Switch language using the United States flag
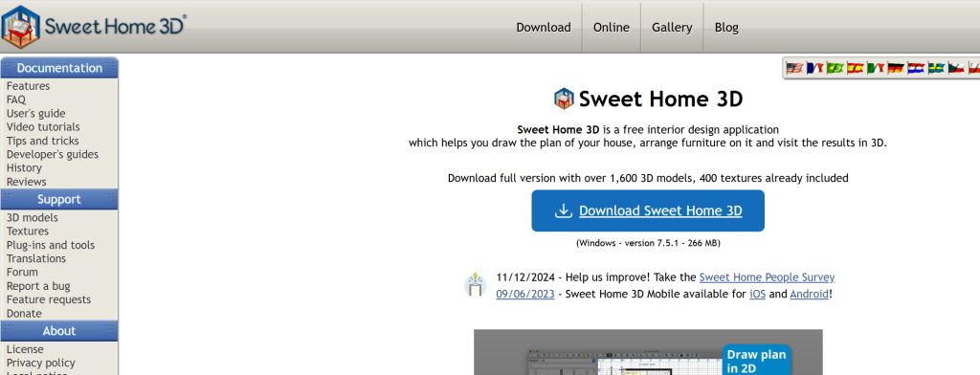 (794, 68)
